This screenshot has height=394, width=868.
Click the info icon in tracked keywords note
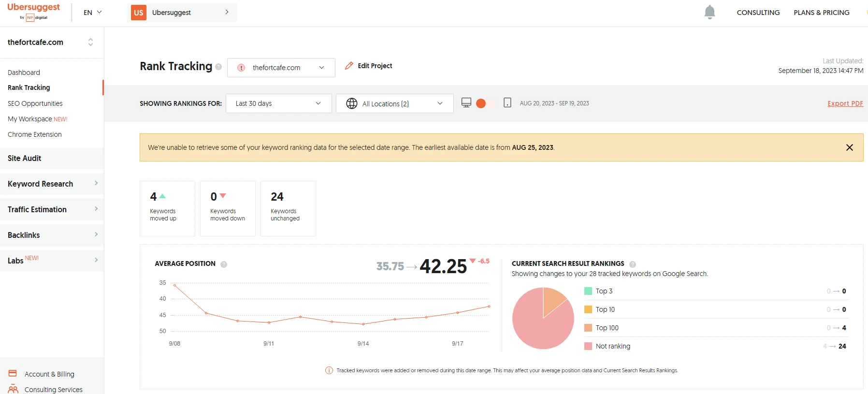(x=329, y=370)
